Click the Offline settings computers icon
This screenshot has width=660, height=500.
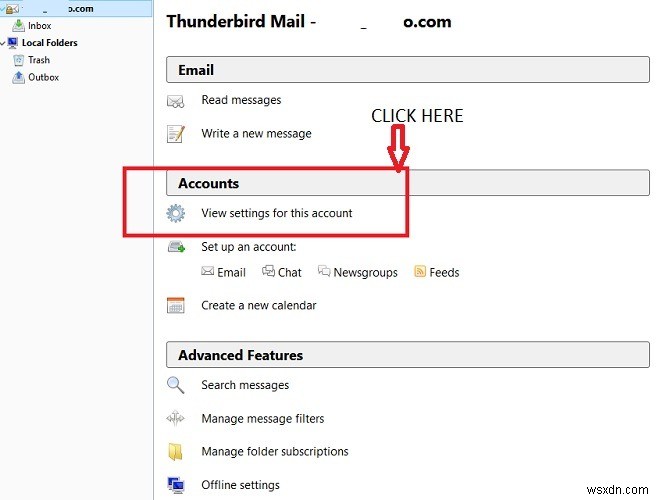pyautogui.click(x=176, y=485)
